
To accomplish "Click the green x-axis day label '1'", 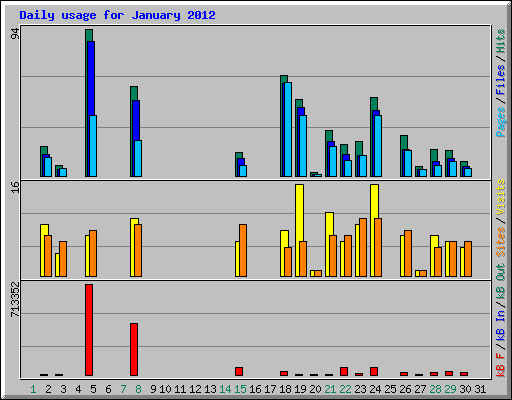I will [33, 389].
